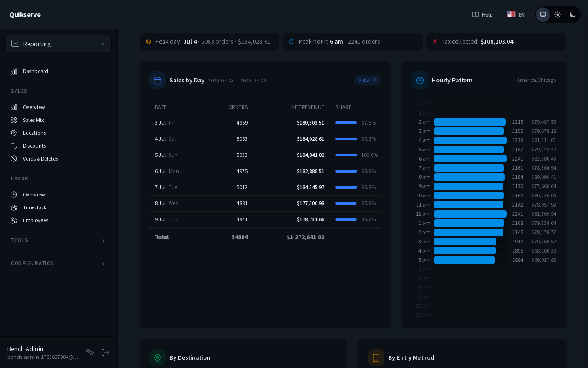The width and height of the screenshot is (588, 368).
Task: Click the Help book icon
Action: [x=475, y=15]
